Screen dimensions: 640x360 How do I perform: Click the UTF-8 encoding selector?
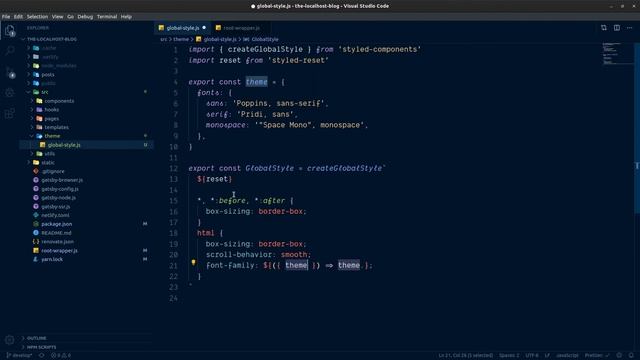532,356
